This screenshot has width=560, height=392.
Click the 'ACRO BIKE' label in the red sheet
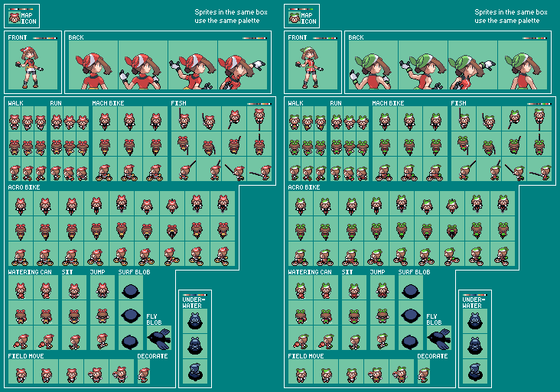coord(24,188)
